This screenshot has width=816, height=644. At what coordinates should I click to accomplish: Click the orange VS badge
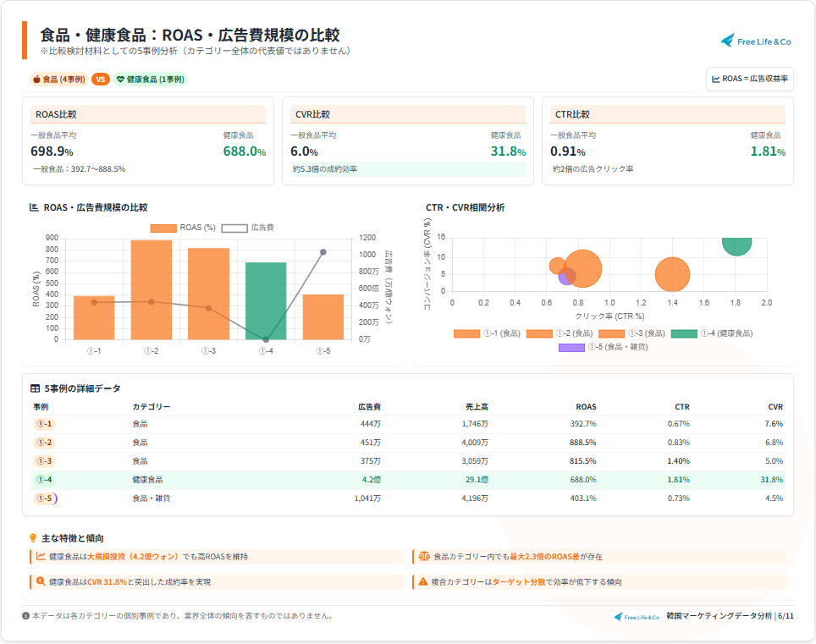tap(101, 80)
